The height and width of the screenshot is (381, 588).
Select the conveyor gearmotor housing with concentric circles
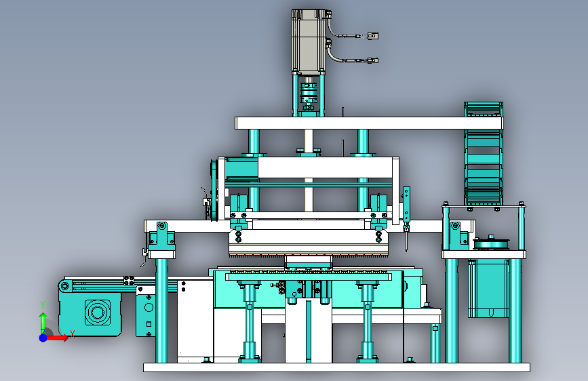90,313
